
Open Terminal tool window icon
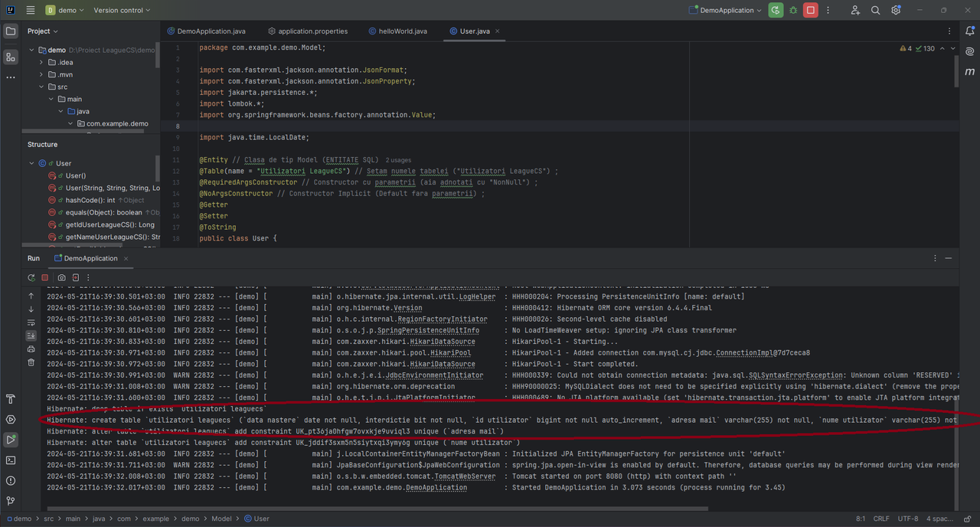click(11, 460)
